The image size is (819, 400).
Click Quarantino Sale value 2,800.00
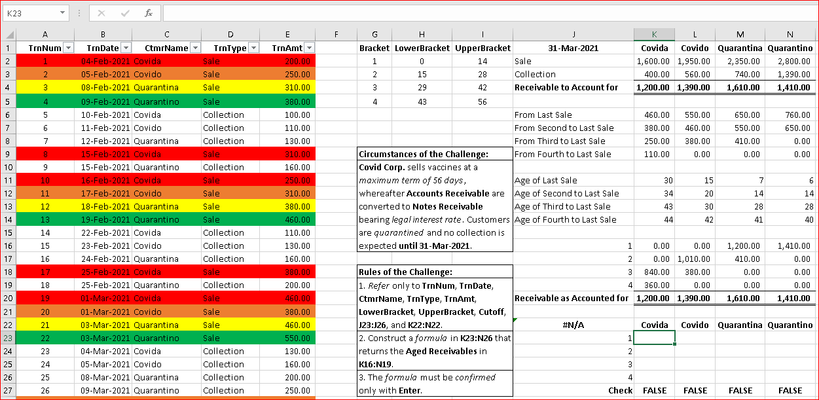[x=790, y=61]
